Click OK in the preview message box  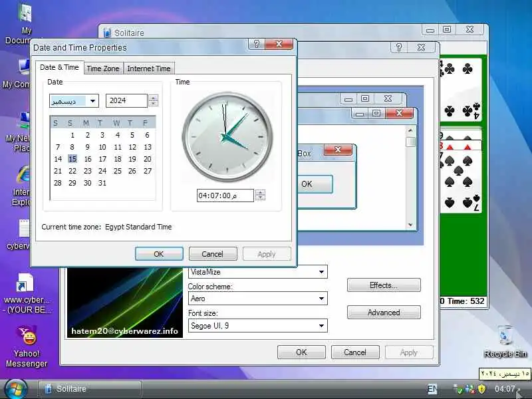tap(315, 184)
